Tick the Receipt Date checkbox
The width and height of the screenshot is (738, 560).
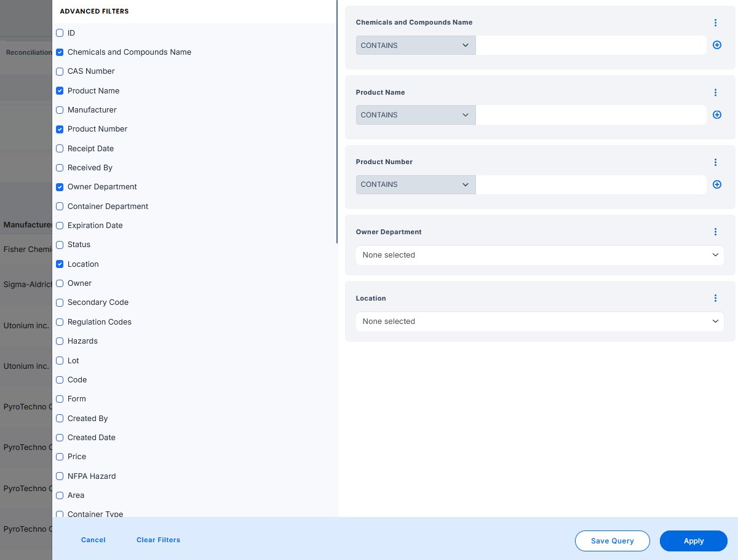coord(60,149)
